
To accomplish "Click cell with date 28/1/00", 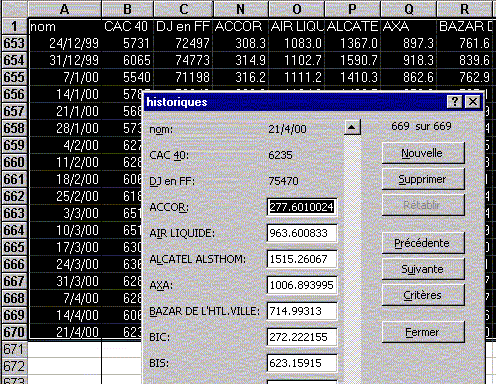I will click(x=65, y=128).
